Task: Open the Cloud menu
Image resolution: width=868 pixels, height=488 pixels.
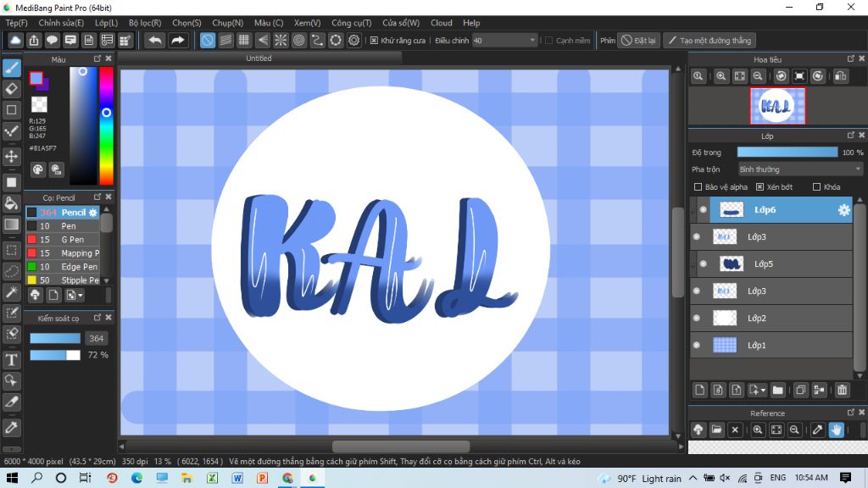Action: 441,23
